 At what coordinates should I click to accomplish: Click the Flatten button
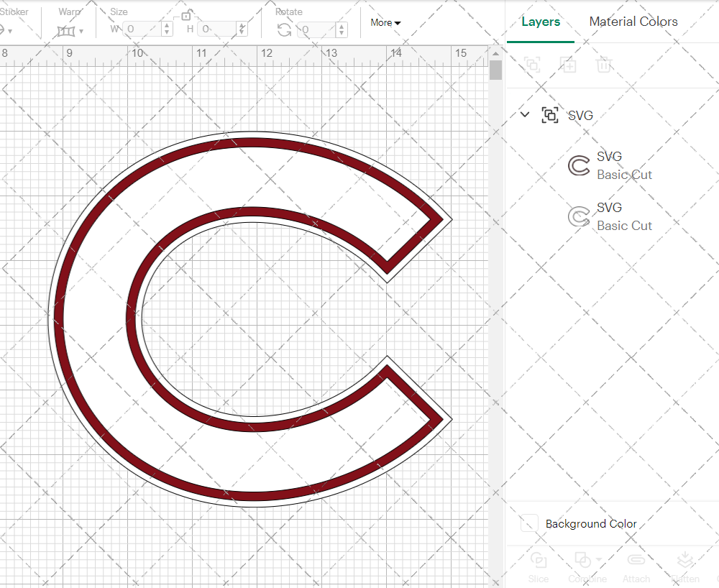click(x=685, y=567)
